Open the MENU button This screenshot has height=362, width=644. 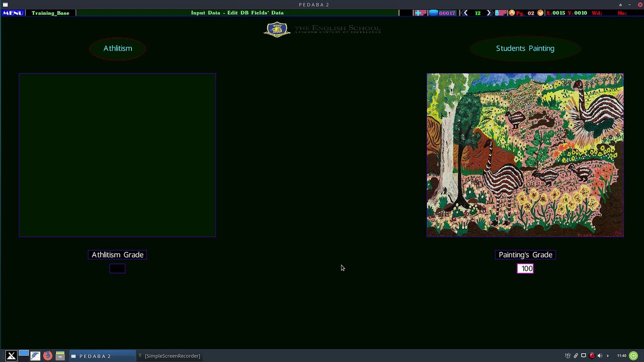coord(13,13)
